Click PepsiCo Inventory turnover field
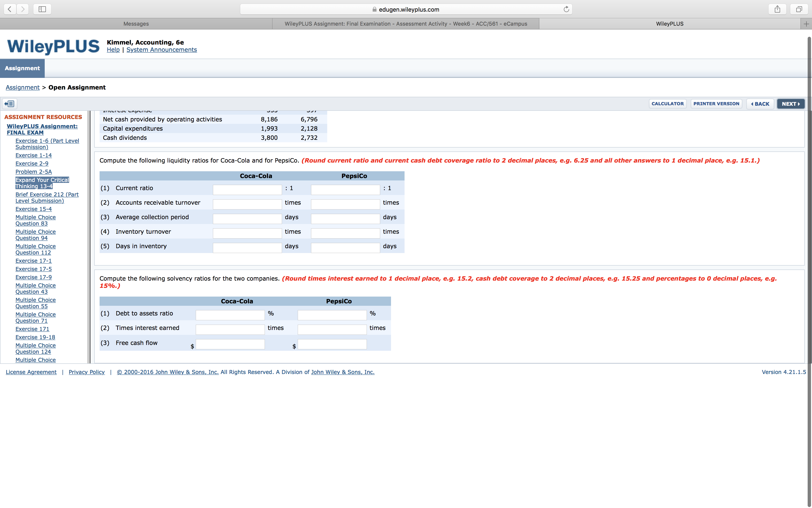Image resolution: width=812 pixels, height=508 pixels. coord(345,233)
